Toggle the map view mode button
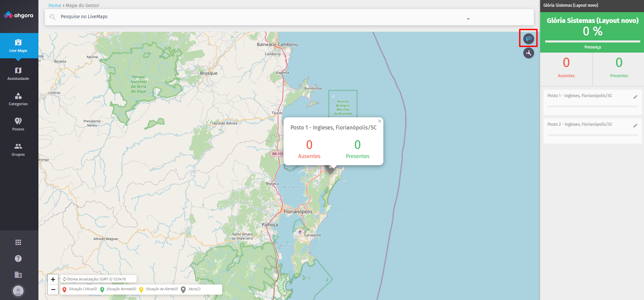The width and height of the screenshot is (644, 300). tap(529, 38)
